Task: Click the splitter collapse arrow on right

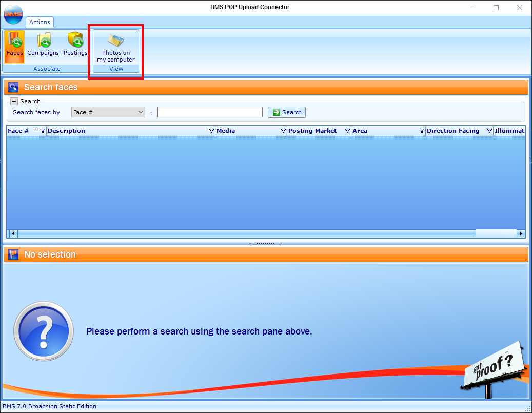Action: (x=281, y=243)
